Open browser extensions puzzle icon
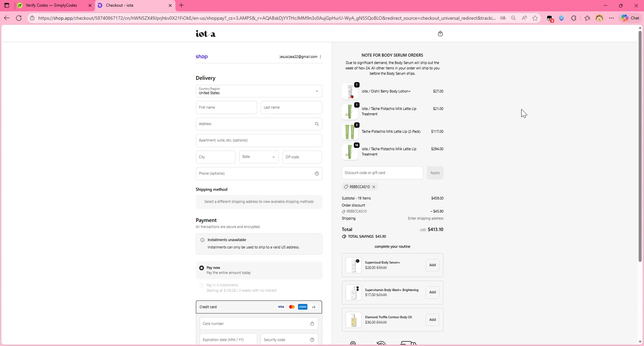644x346 pixels. (x=574, y=18)
